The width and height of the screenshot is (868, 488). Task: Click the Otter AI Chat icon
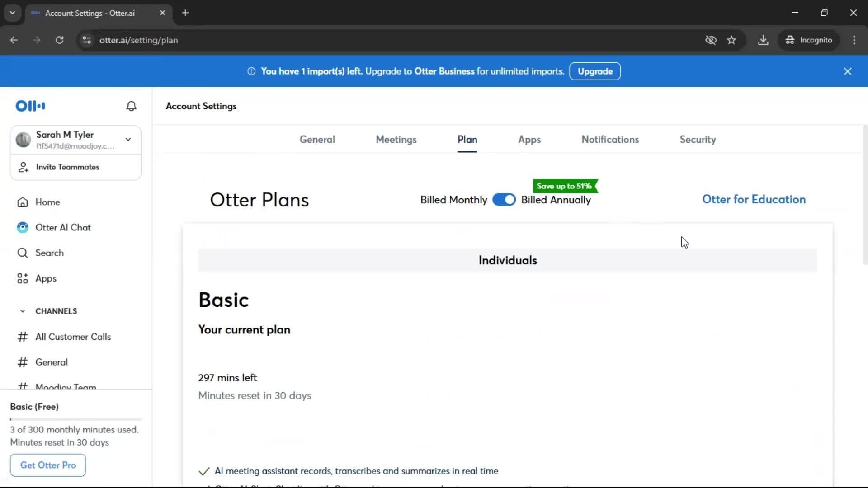(x=23, y=228)
